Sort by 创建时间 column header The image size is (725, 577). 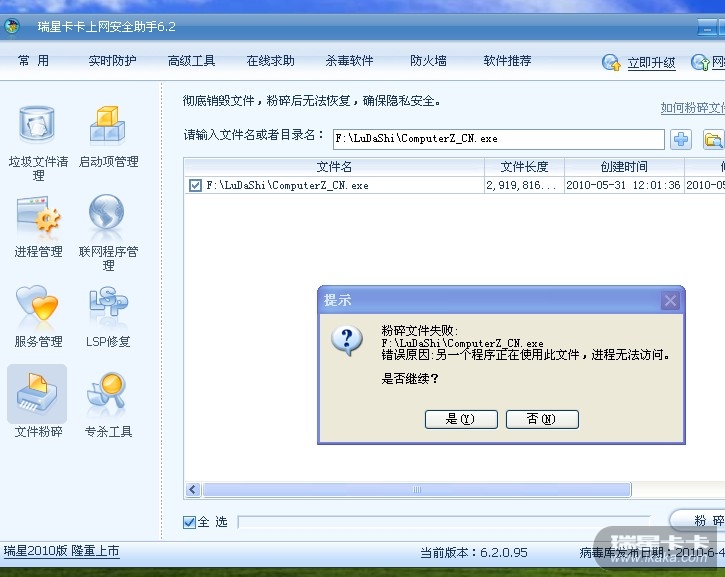click(624, 166)
